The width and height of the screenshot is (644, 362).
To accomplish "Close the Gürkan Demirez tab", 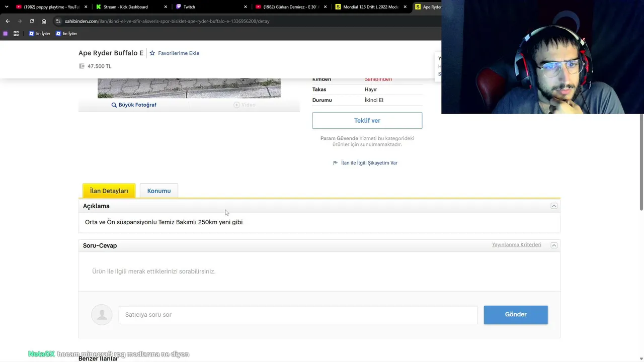I will pos(325,7).
